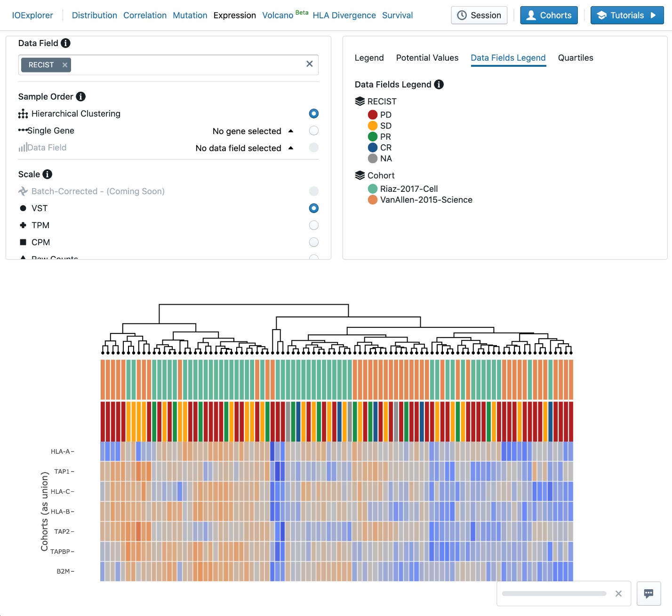Screen dimensions: 672x616
Task: Click the Cohorts person icon
Action: tap(531, 15)
